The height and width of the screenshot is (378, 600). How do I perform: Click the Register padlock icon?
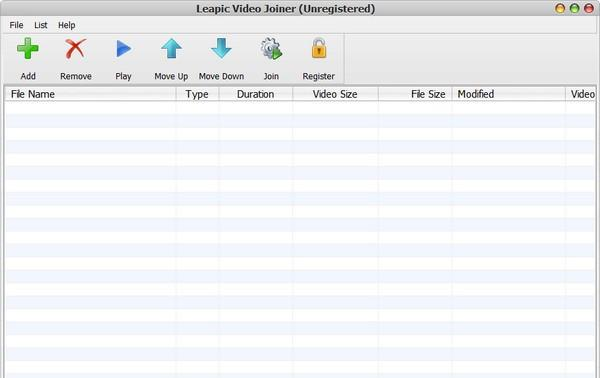click(x=318, y=48)
